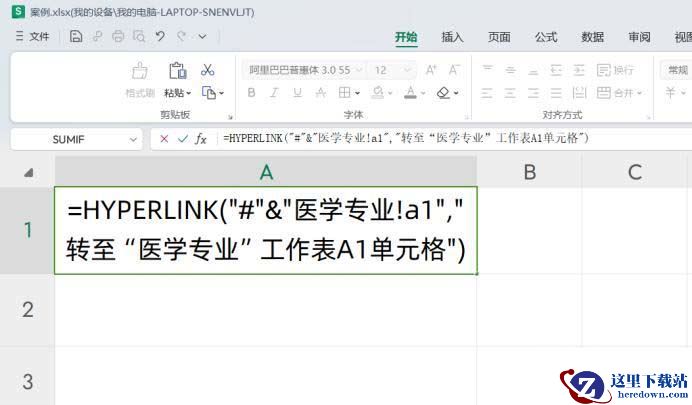The image size is (692, 405).
Task: Click the font color A swatch
Action: coord(410,93)
